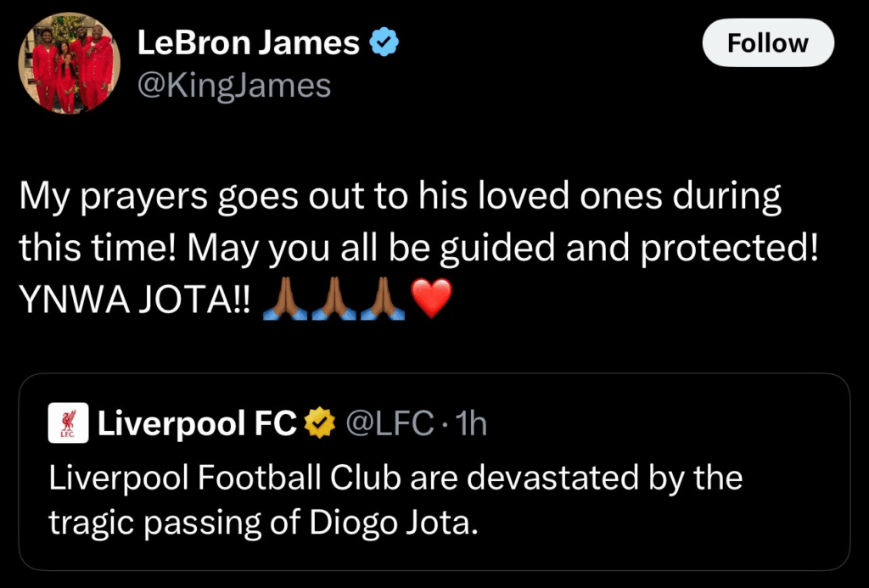Click the LeBron James display name

coord(248,43)
